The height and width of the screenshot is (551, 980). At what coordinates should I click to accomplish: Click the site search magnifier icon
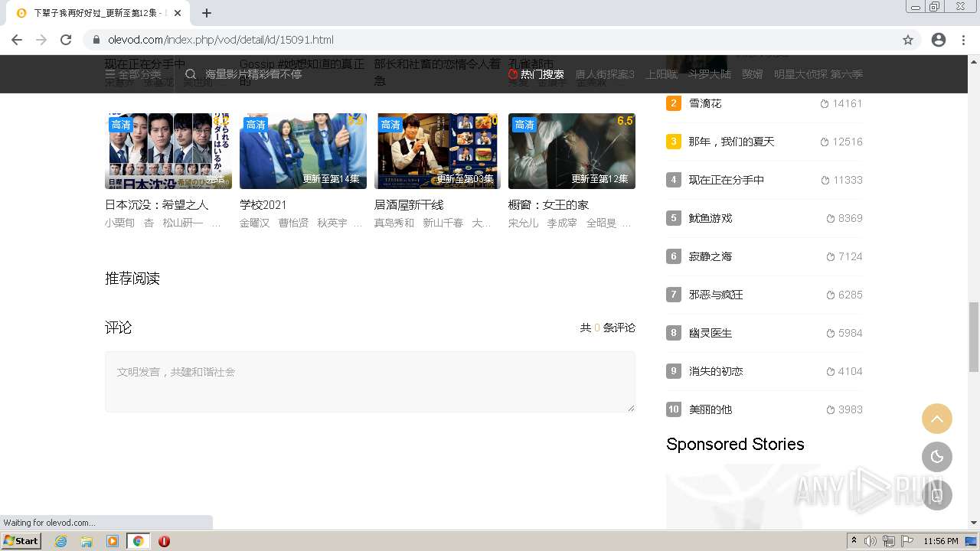pos(191,74)
